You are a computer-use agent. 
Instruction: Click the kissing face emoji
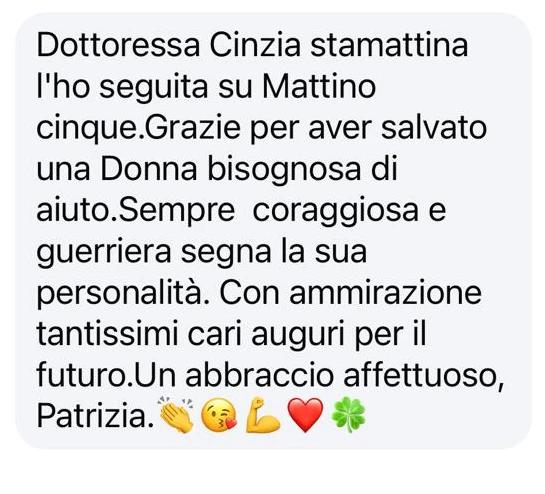point(219,415)
